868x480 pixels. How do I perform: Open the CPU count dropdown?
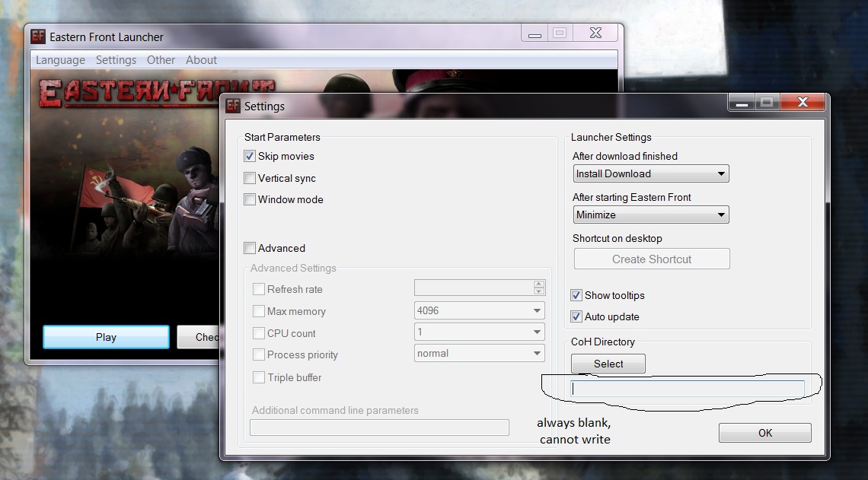[480, 332]
